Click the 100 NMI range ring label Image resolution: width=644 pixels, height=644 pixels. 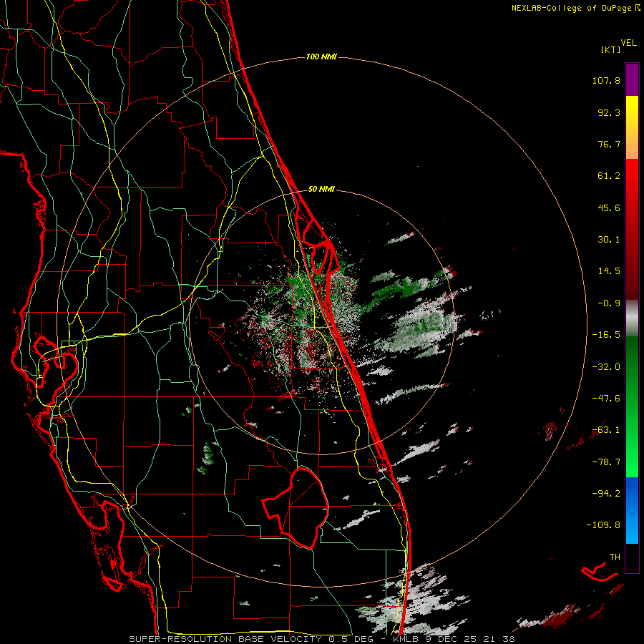tap(321, 57)
